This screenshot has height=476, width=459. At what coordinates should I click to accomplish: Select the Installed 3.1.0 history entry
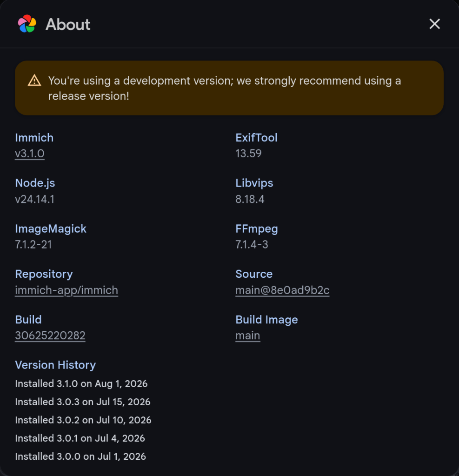coord(81,384)
